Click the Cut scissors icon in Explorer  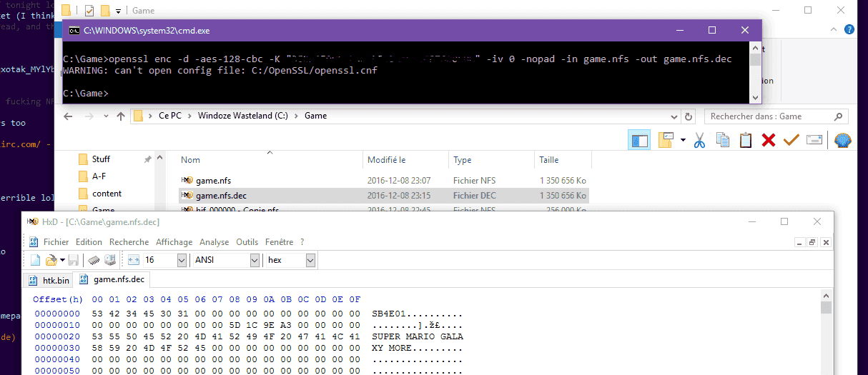700,140
